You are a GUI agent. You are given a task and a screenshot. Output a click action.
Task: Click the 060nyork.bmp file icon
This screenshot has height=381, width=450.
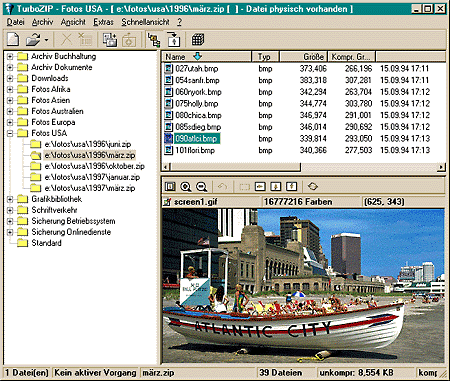pos(169,92)
